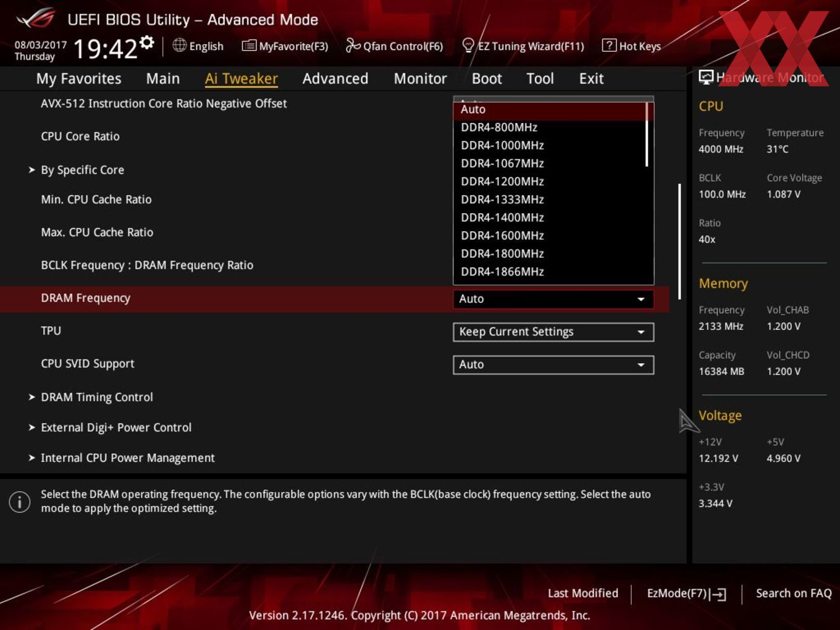Choose DDR4-1866MHz option
Screen dimensions: 840x630
pyautogui.click(x=549, y=271)
